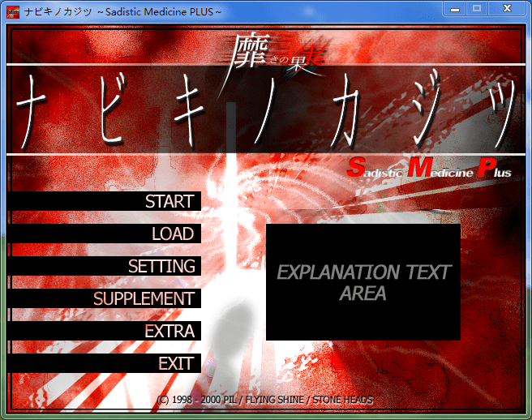The width and height of the screenshot is (532, 420).
Task: Close the game window with the red X
Action: point(508,9)
